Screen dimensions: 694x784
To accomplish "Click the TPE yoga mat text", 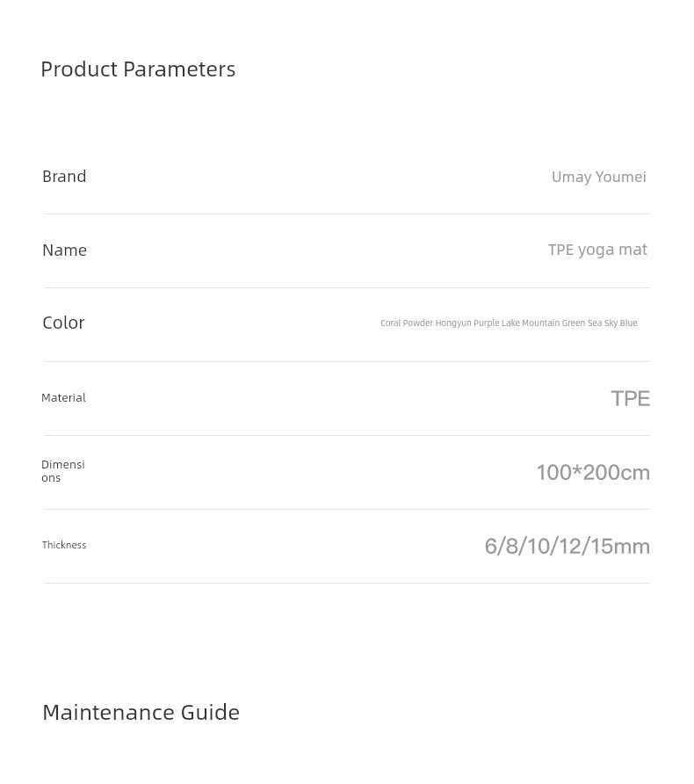I will click(x=597, y=250).
